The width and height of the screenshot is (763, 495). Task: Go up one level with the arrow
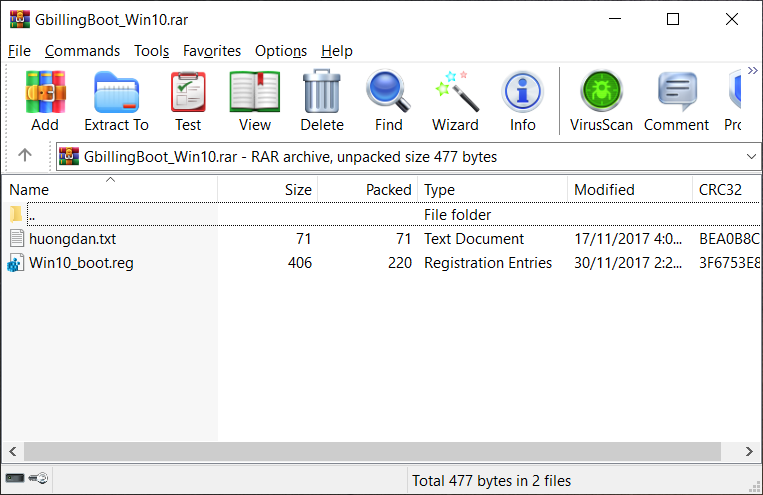point(25,155)
